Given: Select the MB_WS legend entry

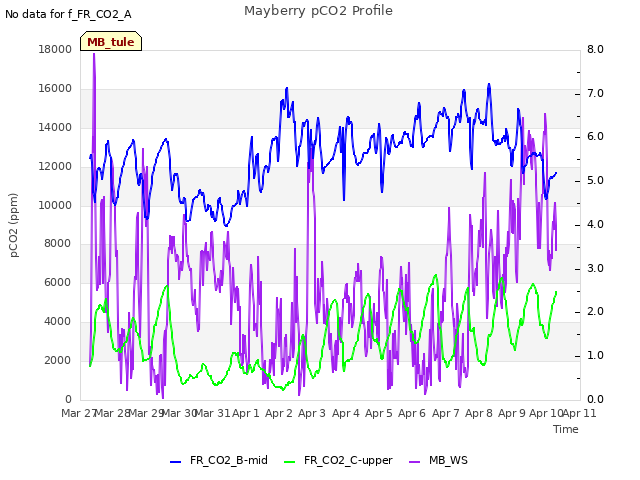Looking at the screenshot, I should [439, 460].
